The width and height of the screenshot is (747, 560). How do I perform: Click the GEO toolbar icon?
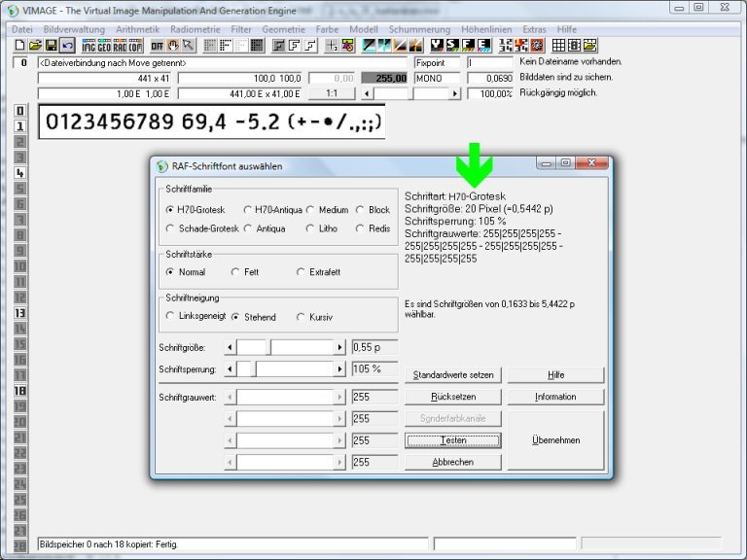(x=104, y=46)
